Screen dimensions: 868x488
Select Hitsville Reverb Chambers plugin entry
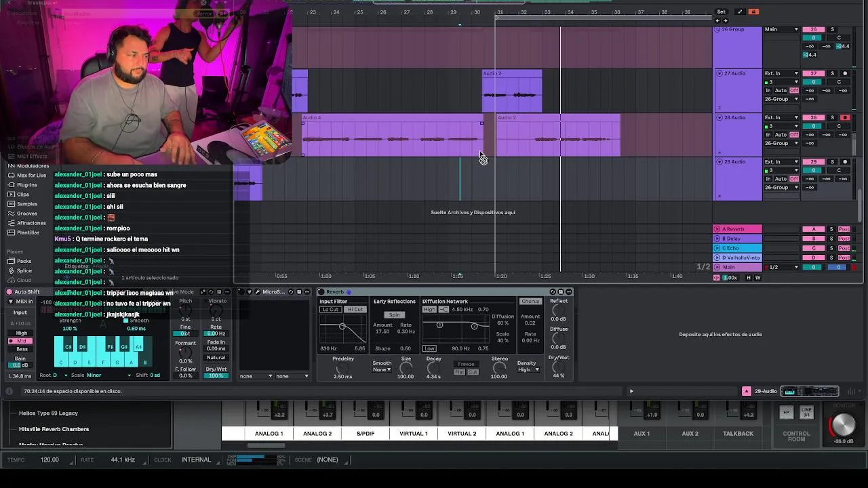click(x=54, y=429)
